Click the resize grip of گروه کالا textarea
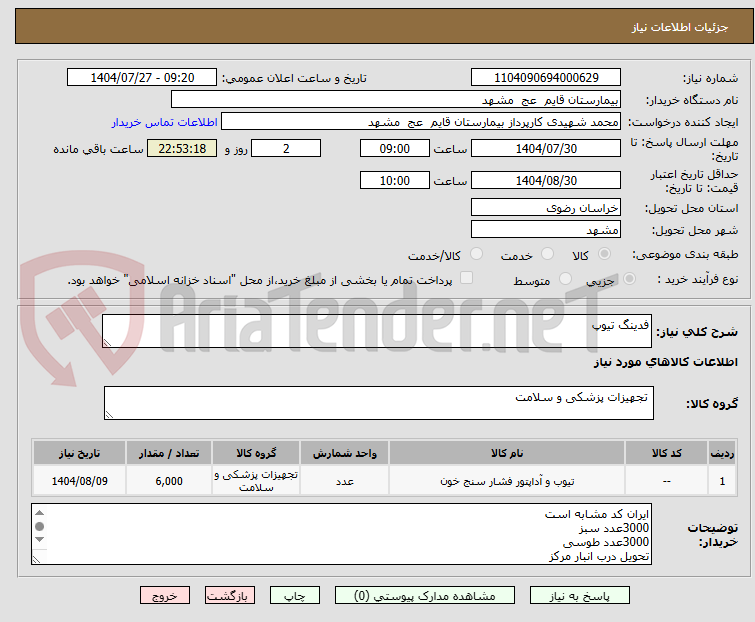 [109, 414]
